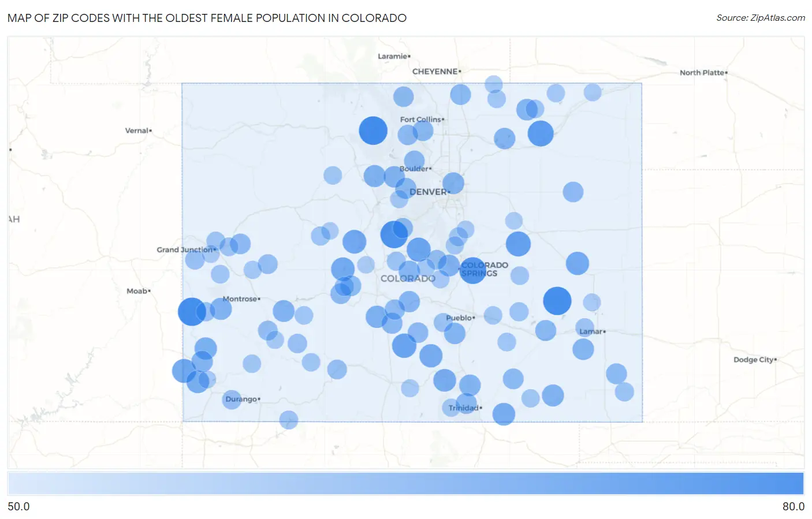
Task: Select the dark bubble west of Montrose
Action: point(192,312)
